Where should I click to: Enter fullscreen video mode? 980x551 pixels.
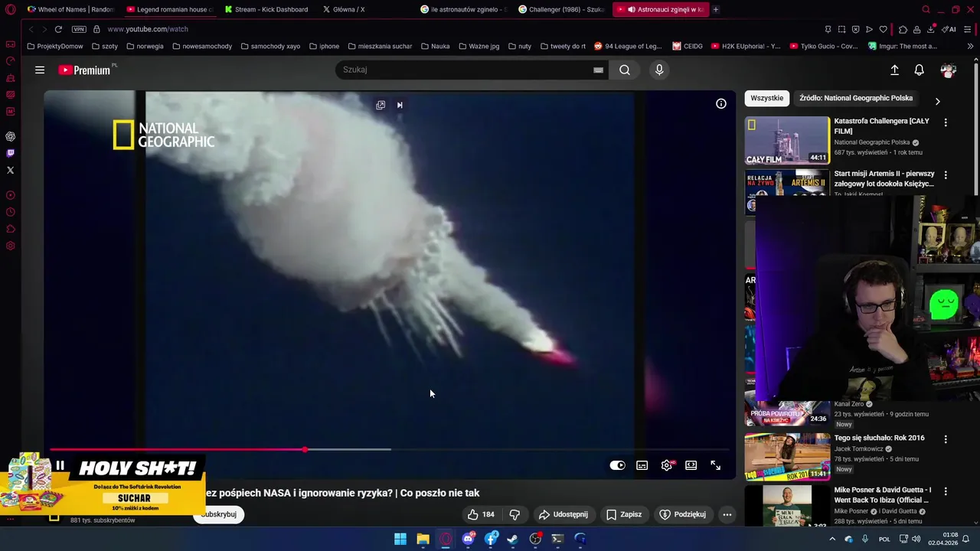[x=716, y=465]
